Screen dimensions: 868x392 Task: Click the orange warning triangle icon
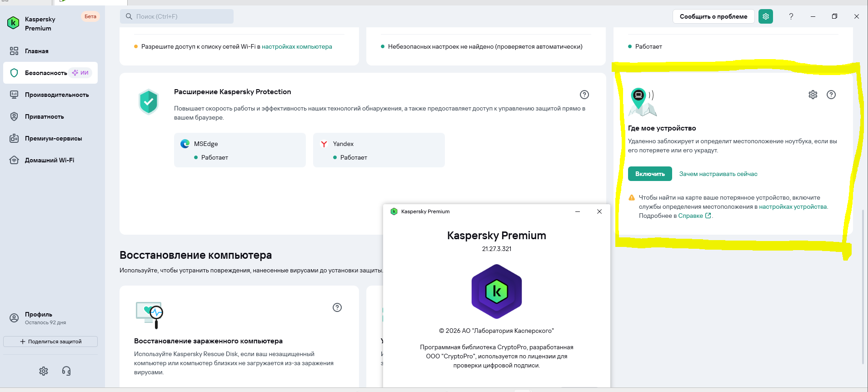pos(632,197)
